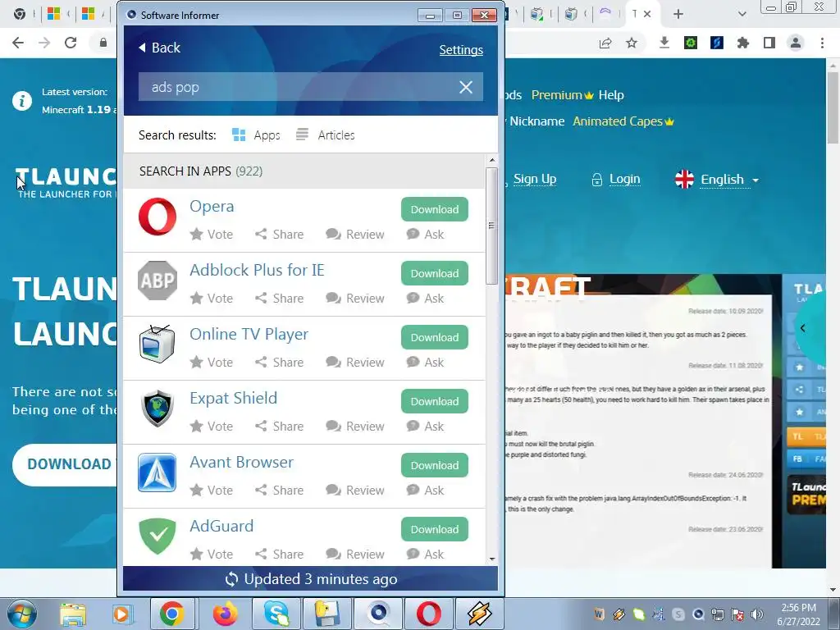Review Expat Shield
This screenshot has width=840, height=630.
coord(354,427)
